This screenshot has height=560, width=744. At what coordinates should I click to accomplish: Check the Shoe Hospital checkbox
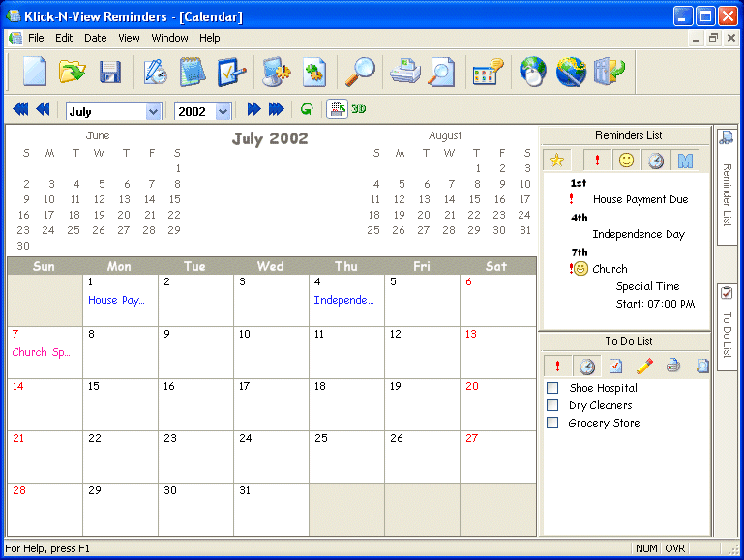click(552, 388)
